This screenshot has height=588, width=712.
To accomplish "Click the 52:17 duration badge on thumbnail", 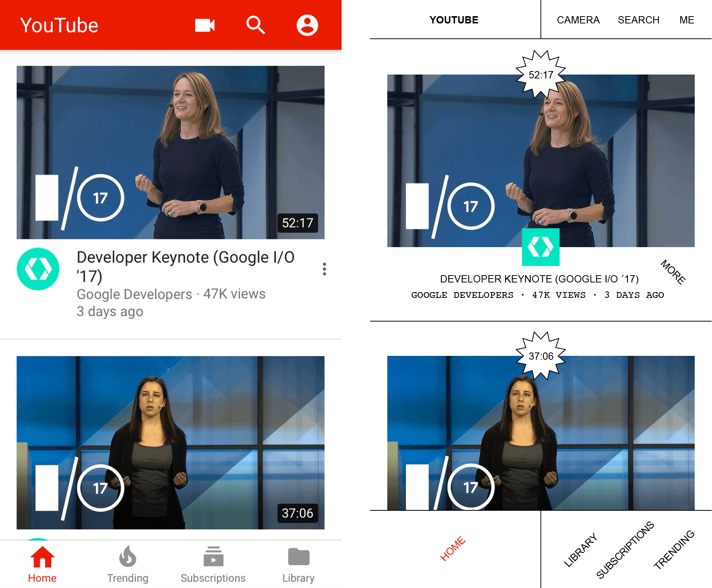I will pyautogui.click(x=298, y=223).
